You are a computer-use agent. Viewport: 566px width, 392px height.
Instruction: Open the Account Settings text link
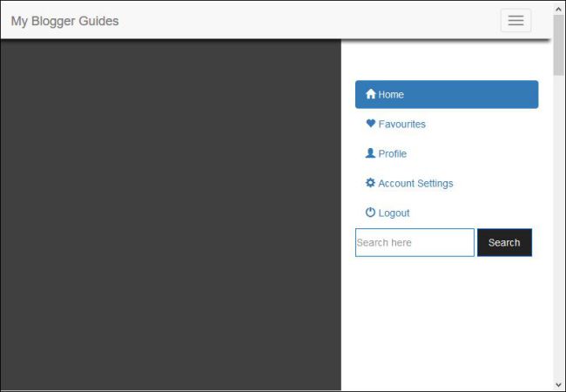tap(415, 184)
